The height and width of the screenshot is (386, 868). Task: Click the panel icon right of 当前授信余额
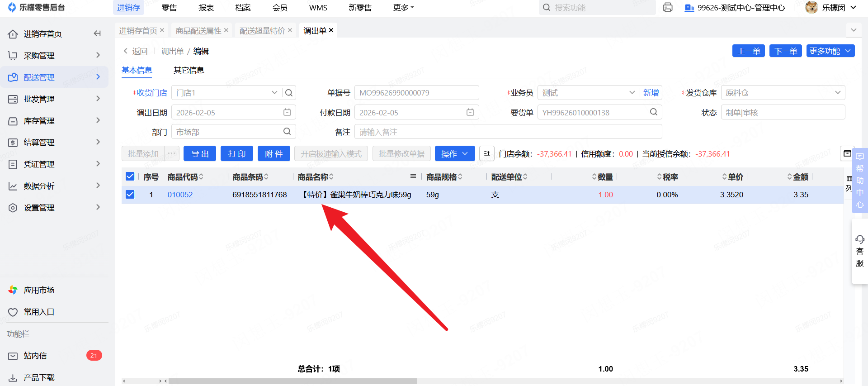(847, 153)
